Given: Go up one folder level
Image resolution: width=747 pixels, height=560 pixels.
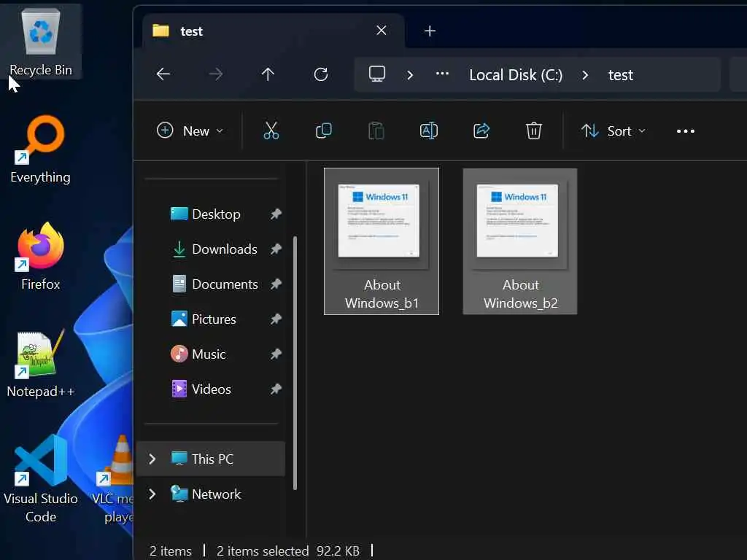Looking at the screenshot, I should click(x=268, y=74).
